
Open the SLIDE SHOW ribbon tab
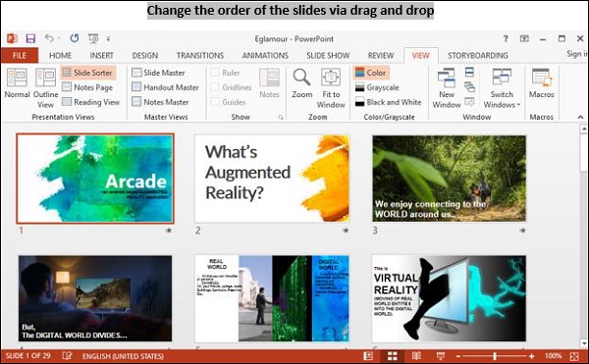328,56
